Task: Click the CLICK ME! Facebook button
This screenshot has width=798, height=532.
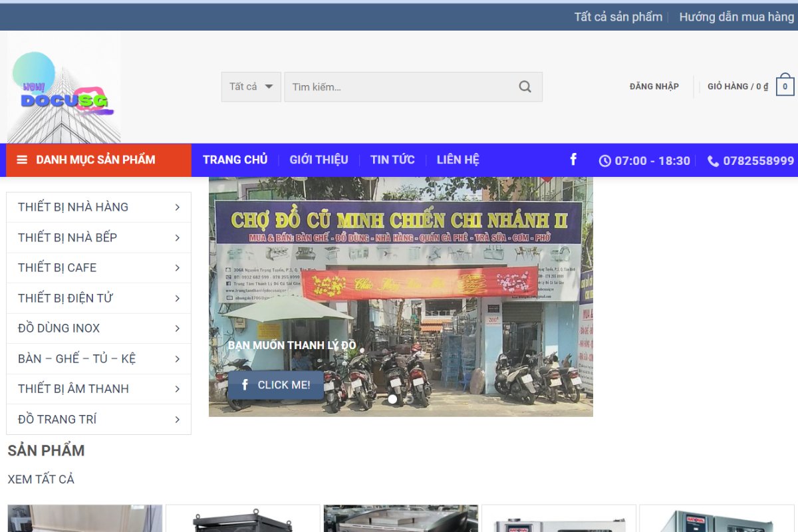Action: (276, 385)
